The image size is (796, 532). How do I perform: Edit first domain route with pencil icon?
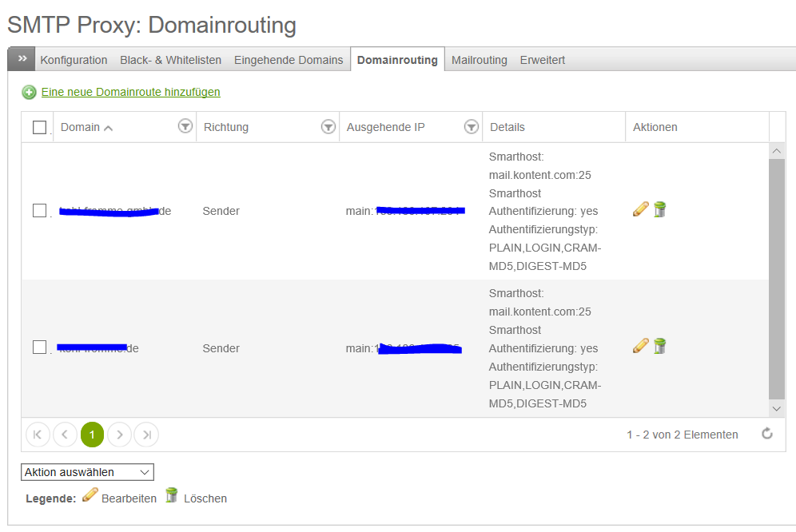640,209
